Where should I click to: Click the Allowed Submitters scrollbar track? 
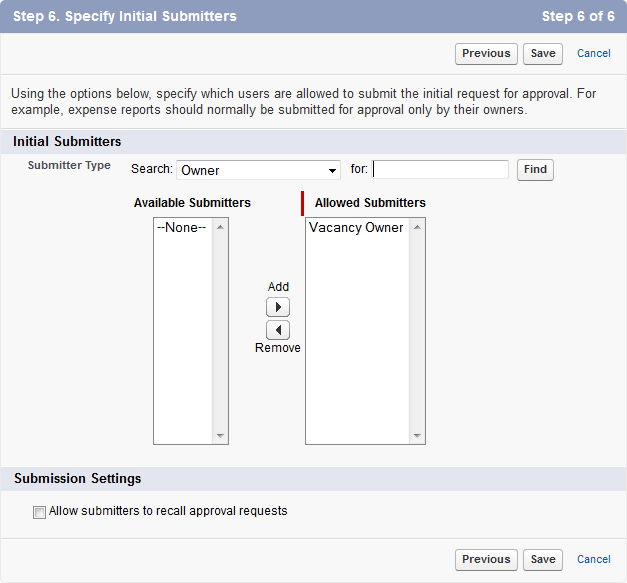click(417, 330)
